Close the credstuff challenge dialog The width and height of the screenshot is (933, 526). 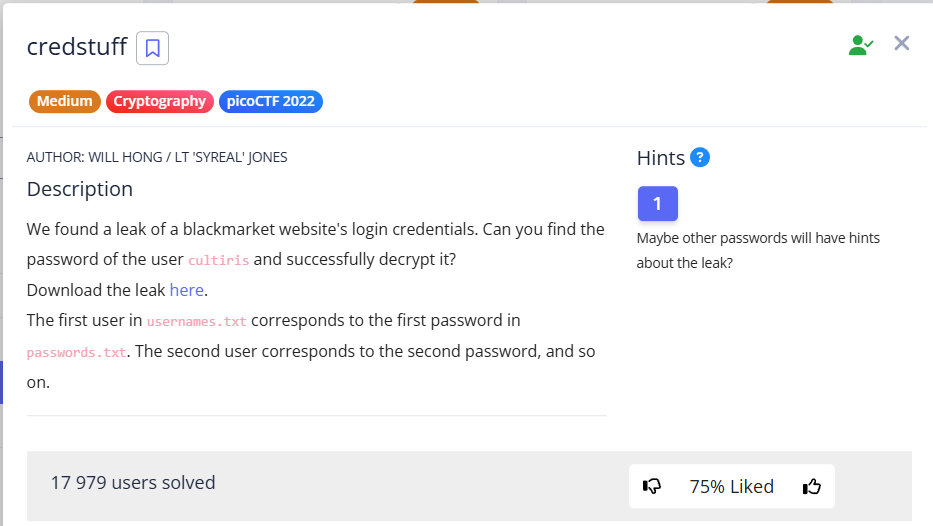pyautogui.click(x=902, y=43)
